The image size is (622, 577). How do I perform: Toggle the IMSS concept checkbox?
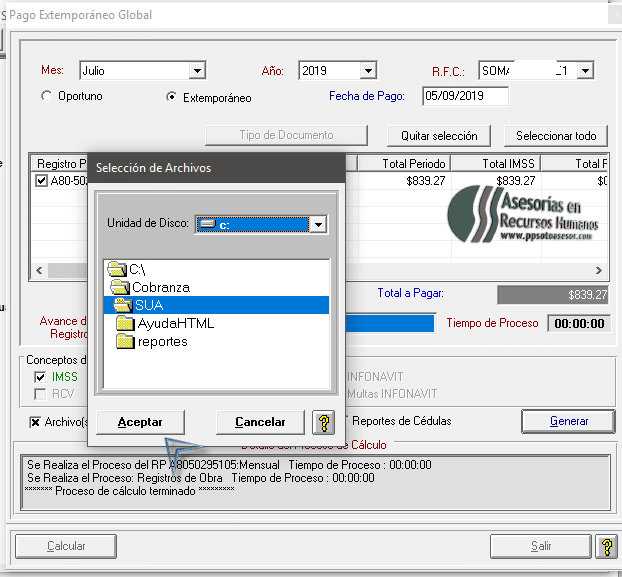point(40,377)
